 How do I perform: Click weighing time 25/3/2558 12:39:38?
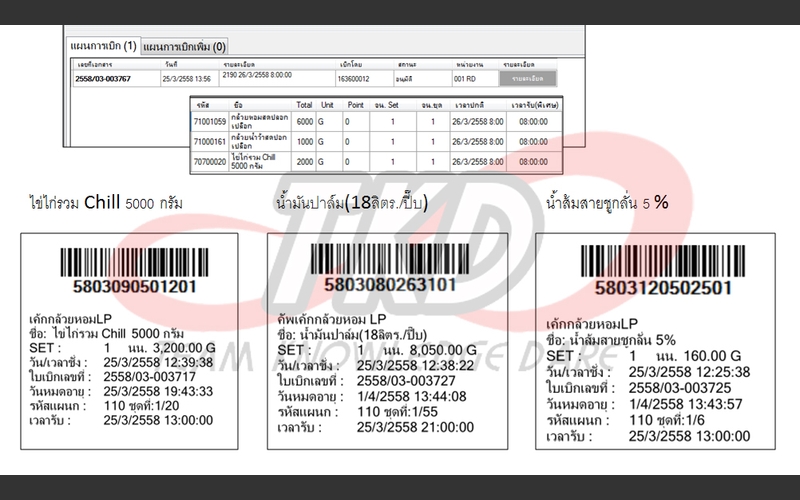pos(158,362)
